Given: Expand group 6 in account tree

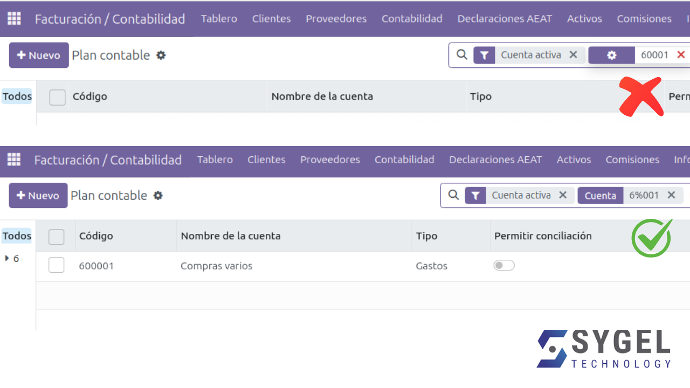Looking at the screenshot, I should tap(7, 258).
